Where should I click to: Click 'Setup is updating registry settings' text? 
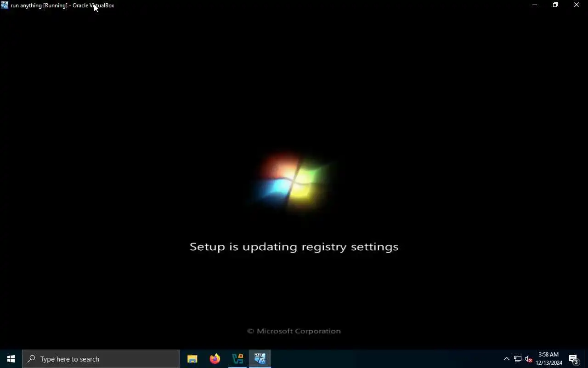(294, 247)
